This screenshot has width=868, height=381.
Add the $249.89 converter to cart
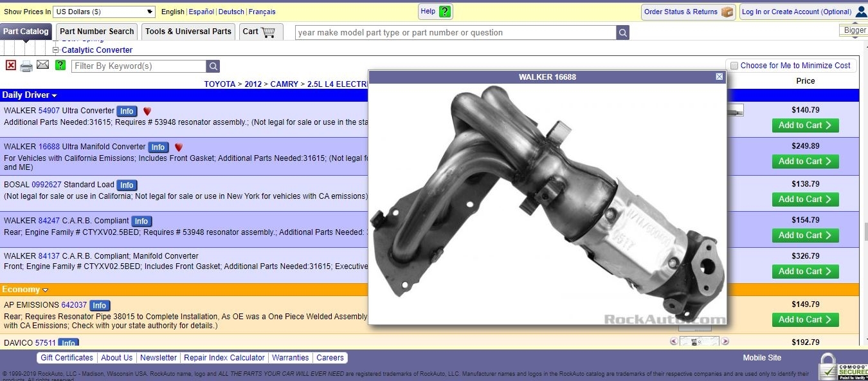pos(805,162)
